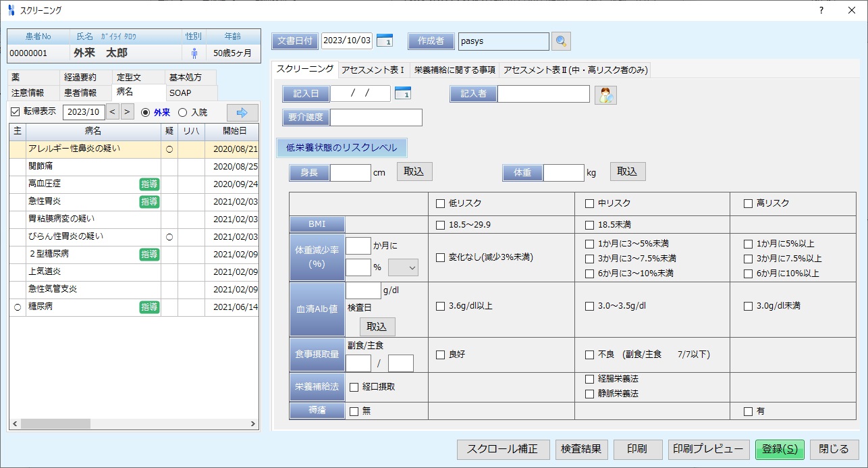This screenshot has width=868, height=468.
Task: Toggle the 転帰表示 checkbox
Action: (x=15, y=112)
